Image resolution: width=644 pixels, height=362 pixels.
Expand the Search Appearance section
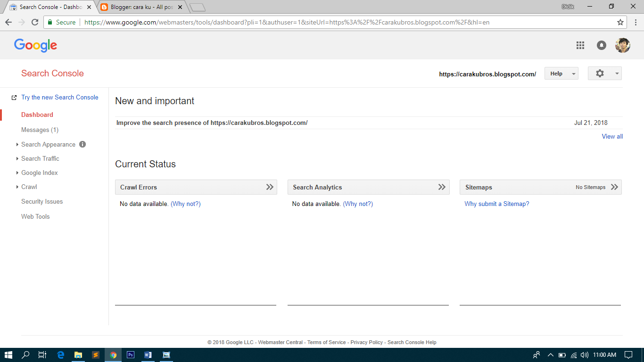[x=48, y=145]
